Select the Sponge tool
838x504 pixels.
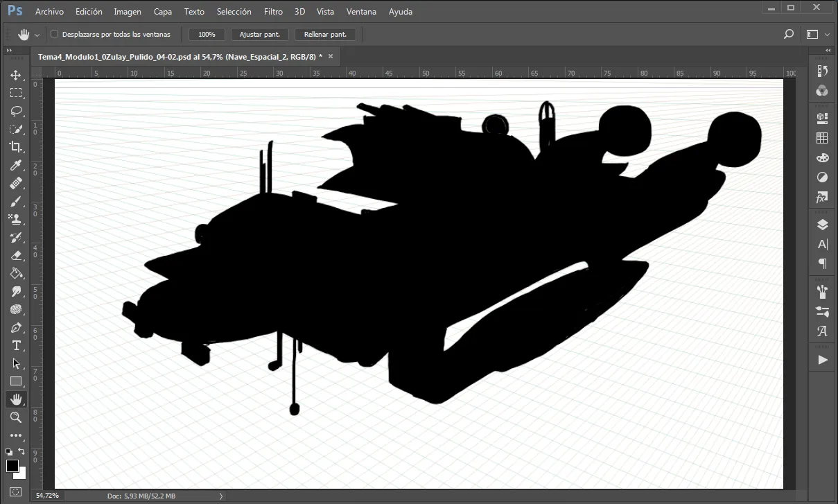click(x=16, y=309)
